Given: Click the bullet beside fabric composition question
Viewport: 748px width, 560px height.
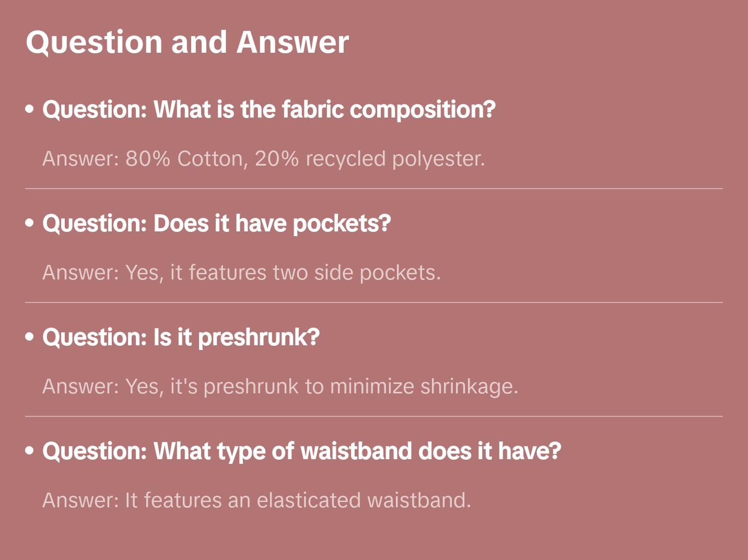Looking at the screenshot, I should click(x=30, y=109).
